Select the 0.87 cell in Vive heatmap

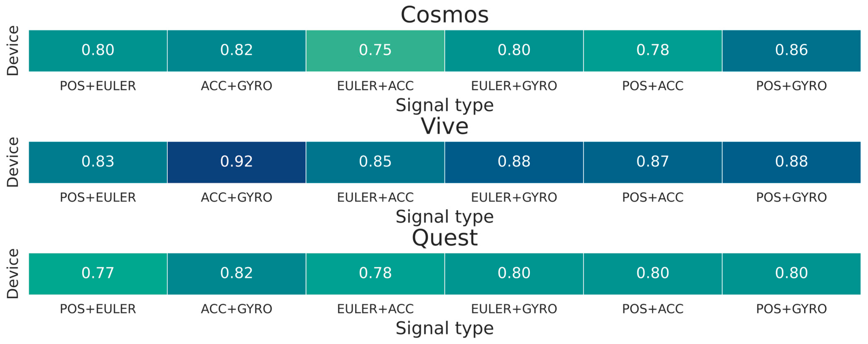pos(652,162)
